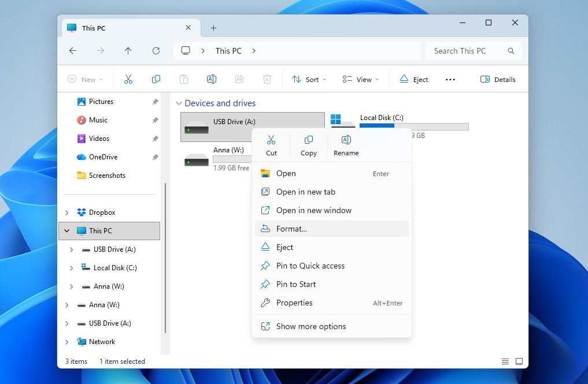Unpin Videos using its pin icon
This screenshot has height=384, width=588.
coord(154,138)
